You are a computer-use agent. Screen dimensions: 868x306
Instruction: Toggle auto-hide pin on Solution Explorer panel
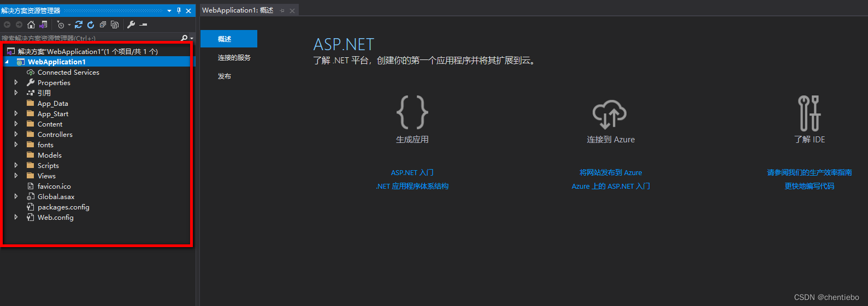click(x=179, y=11)
